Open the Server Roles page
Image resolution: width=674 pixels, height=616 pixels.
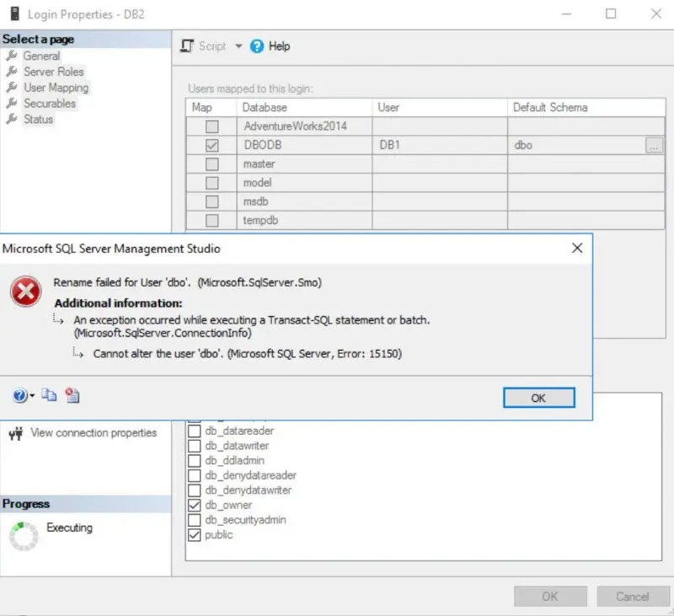[x=54, y=72]
